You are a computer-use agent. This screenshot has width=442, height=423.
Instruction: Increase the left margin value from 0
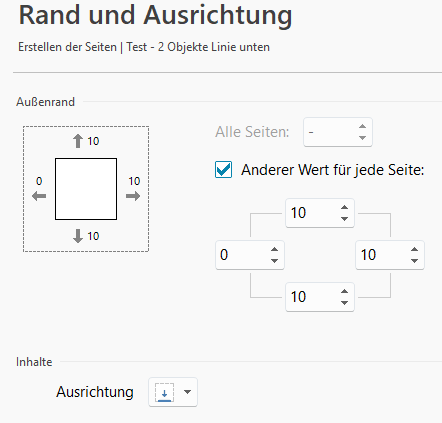pos(274,249)
